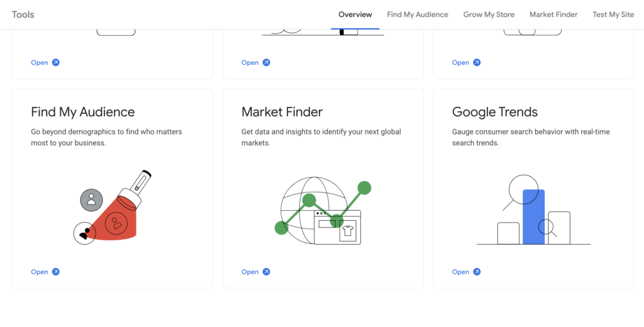Viewport: 644px width, 327px height.
Task: Click the Find My Audience card heading
Action: click(83, 112)
